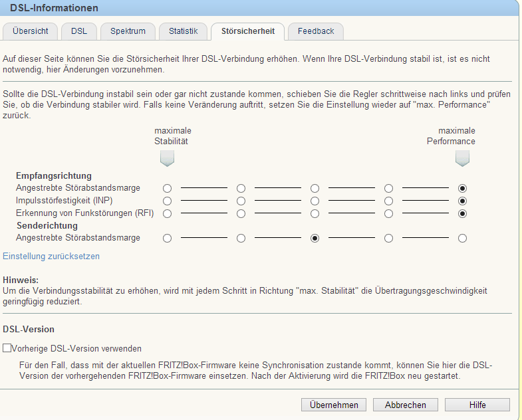Click the DSL-Informationen title
The image size is (522, 420).
tap(54, 8)
